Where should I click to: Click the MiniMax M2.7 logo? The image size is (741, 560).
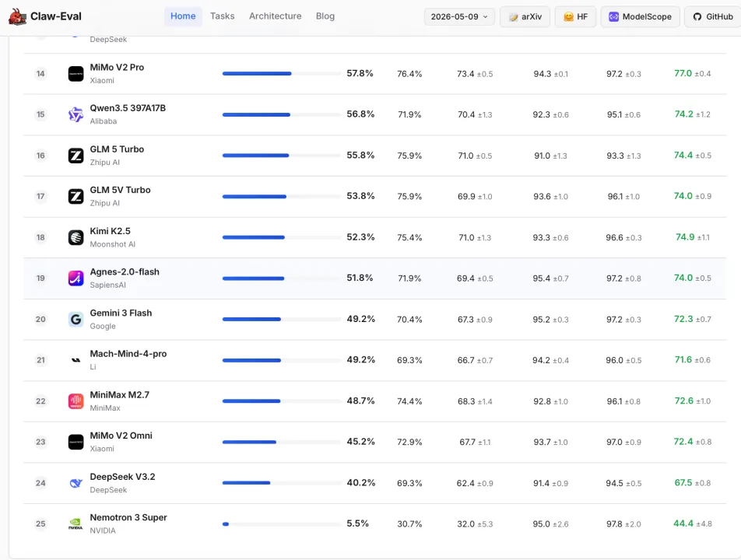tap(76, 401)
